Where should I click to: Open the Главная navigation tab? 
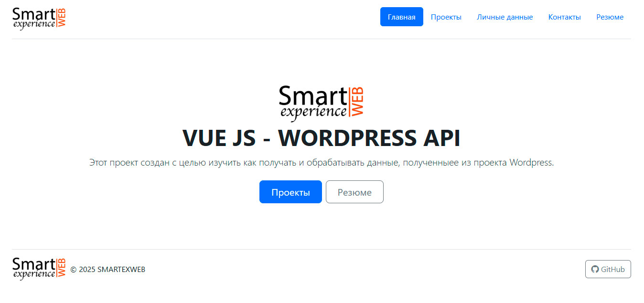tap(401, 17)
